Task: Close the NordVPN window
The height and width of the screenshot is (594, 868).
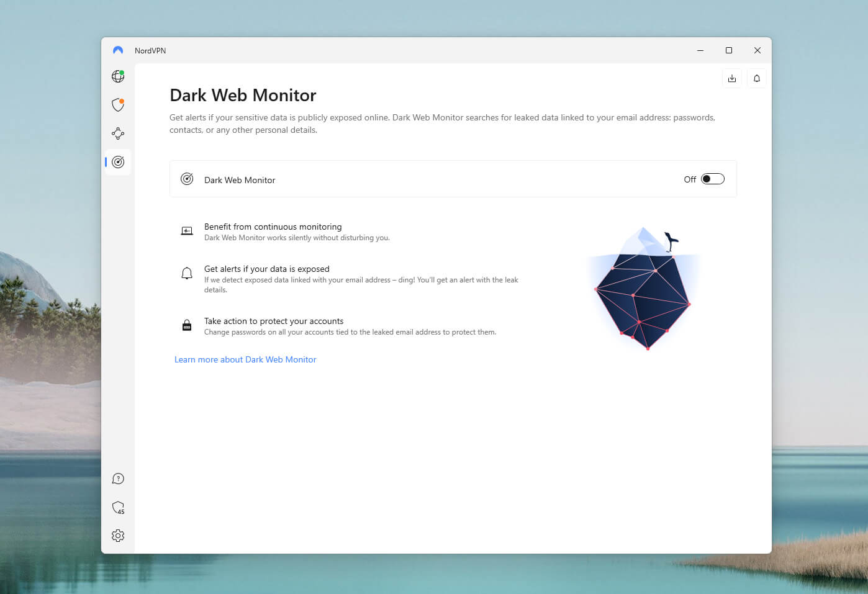Action: pyautogui.click(x=757, y=50)
